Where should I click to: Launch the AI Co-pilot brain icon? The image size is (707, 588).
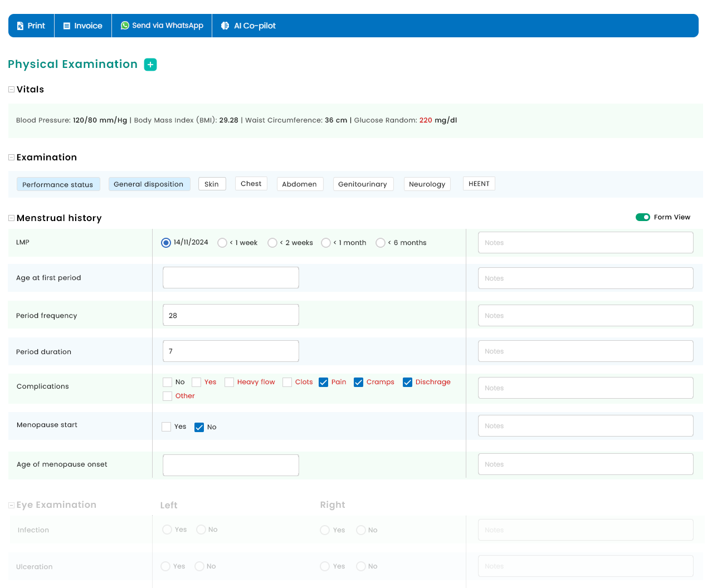(225, 26)
